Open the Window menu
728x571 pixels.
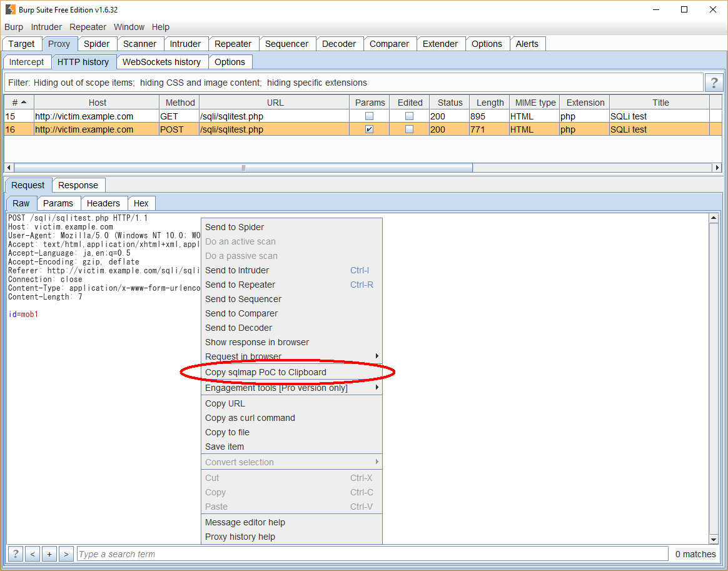pyautogui.click(x=129, y=27)
